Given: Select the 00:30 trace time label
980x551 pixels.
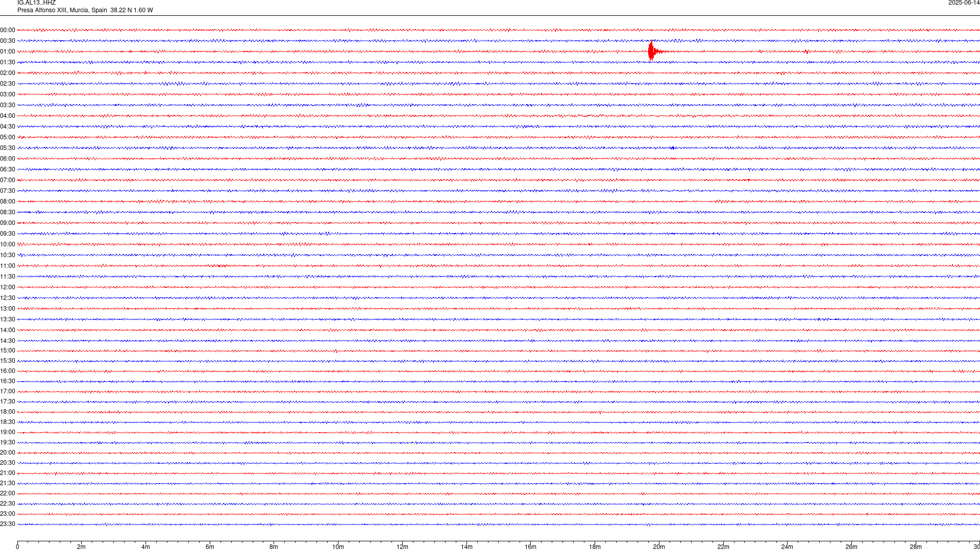Looking at the screenshot, I should [x=8, y=41].
